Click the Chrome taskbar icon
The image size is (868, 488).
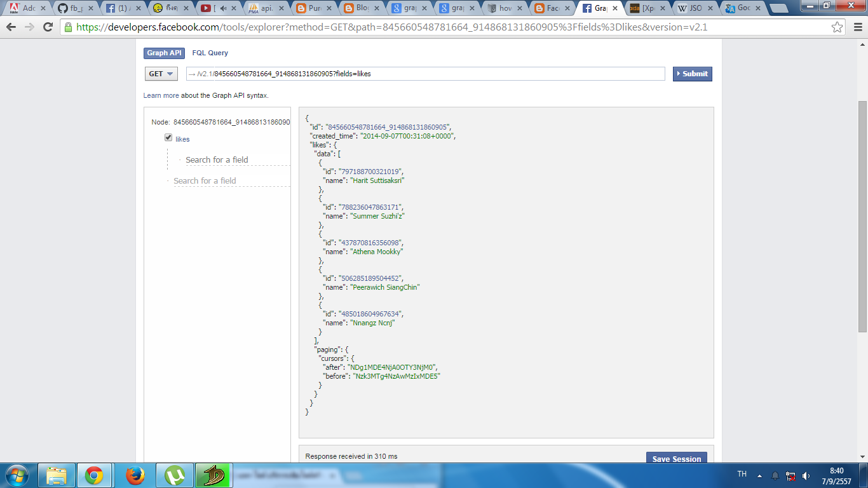tap(95, 475)
